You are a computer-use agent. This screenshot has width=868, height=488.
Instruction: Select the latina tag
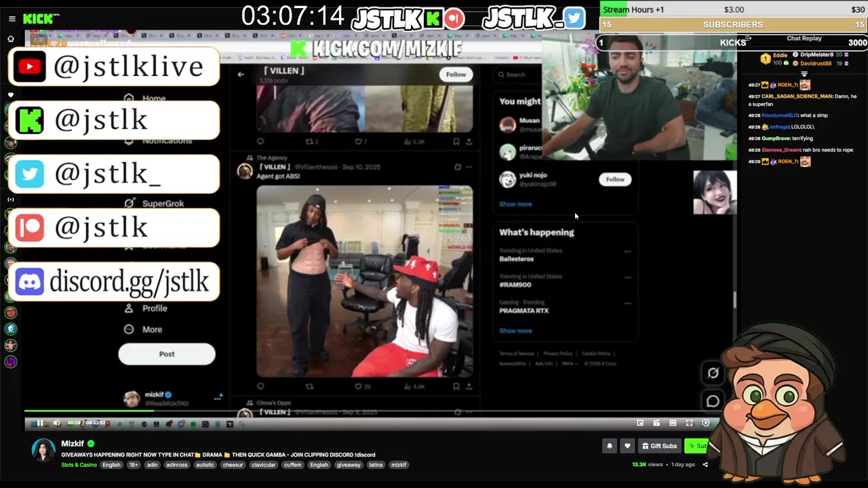pyautogui.click(x=376, y=465)
